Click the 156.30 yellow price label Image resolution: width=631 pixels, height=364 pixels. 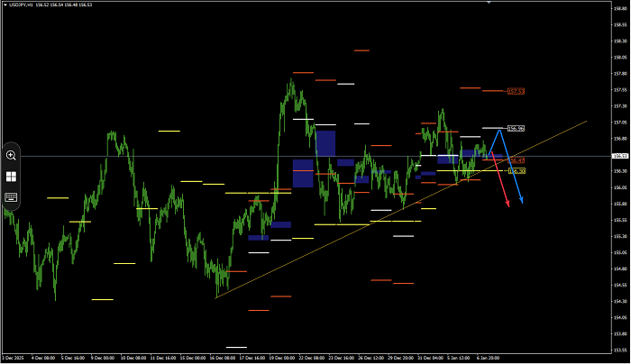click(x=517, y=170)
